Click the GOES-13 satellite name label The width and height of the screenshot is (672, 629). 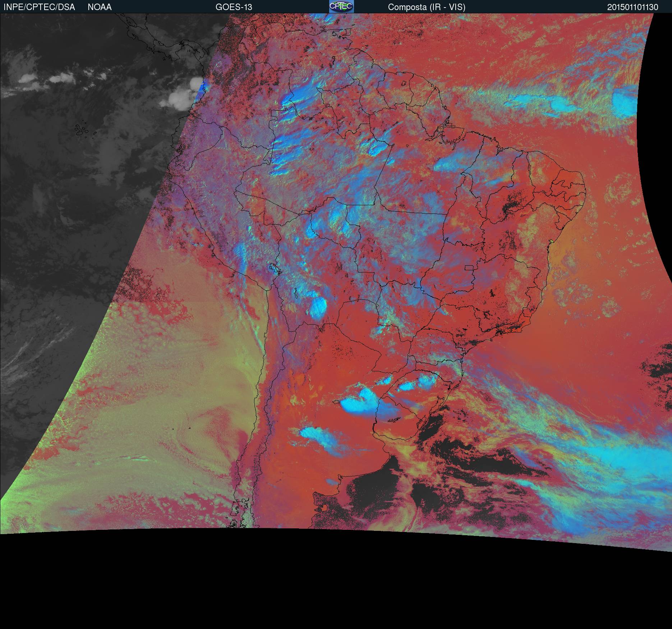click(x=234, y=7)
